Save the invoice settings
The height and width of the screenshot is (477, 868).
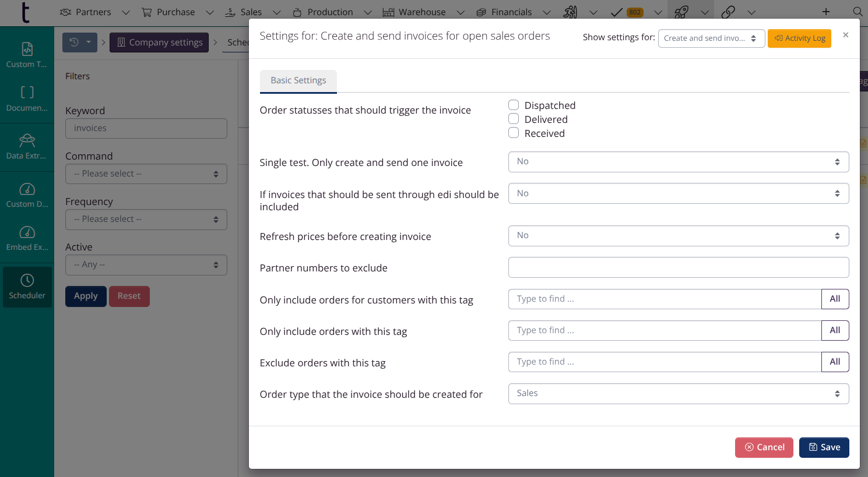tap(824, 447)
